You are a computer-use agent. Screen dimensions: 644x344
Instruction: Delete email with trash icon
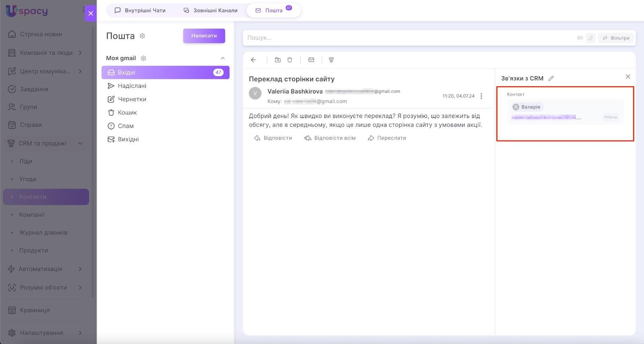point(289,60)
